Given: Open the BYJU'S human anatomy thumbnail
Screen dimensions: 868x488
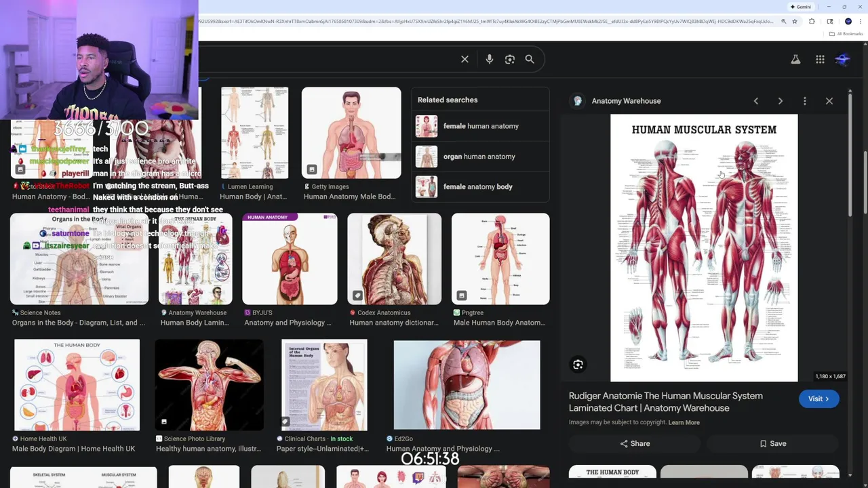Looking at the screenshot, I should pyautogui.click(x=290, y=259).
